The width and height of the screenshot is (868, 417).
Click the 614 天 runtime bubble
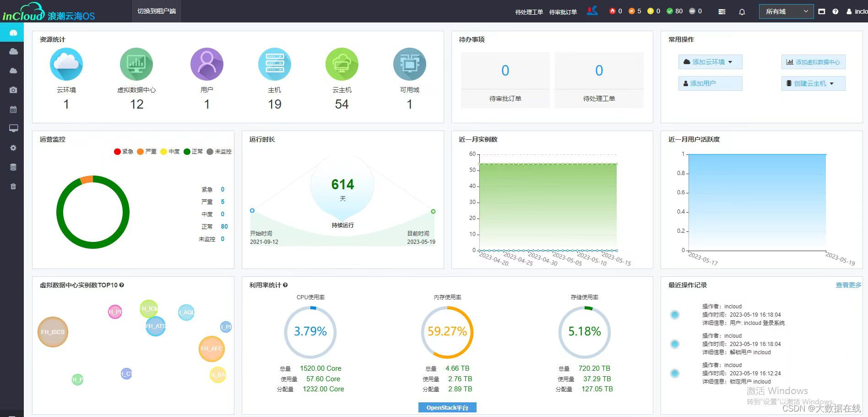(x=342, y=188)
